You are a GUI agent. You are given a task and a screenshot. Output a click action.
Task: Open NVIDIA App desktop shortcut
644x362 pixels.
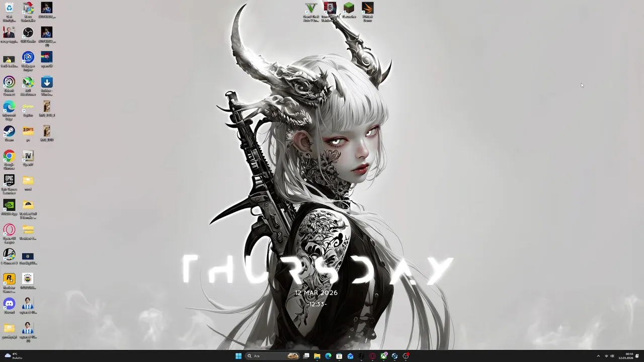[x=9, y=208]
